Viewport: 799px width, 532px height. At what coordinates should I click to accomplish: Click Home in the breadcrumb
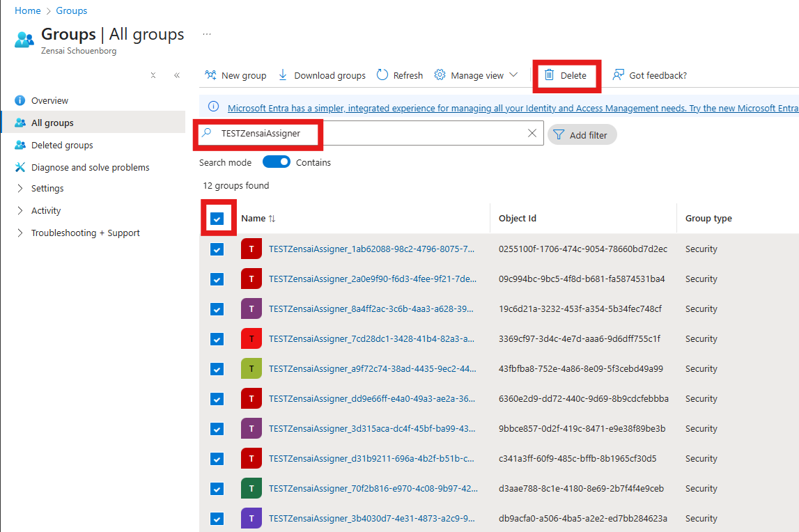(28, 10)
